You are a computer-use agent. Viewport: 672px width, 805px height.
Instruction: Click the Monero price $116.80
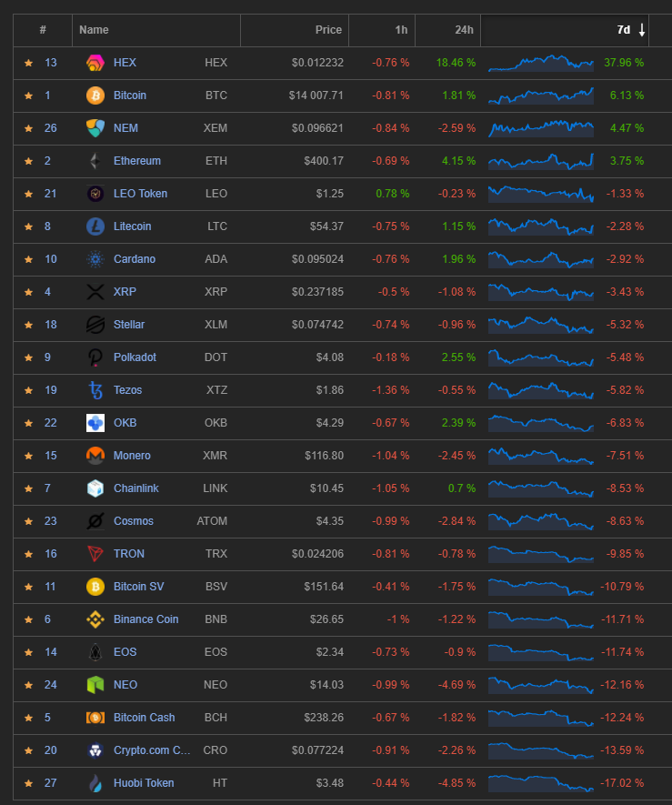pyautogui.click(x=324, y=456)
